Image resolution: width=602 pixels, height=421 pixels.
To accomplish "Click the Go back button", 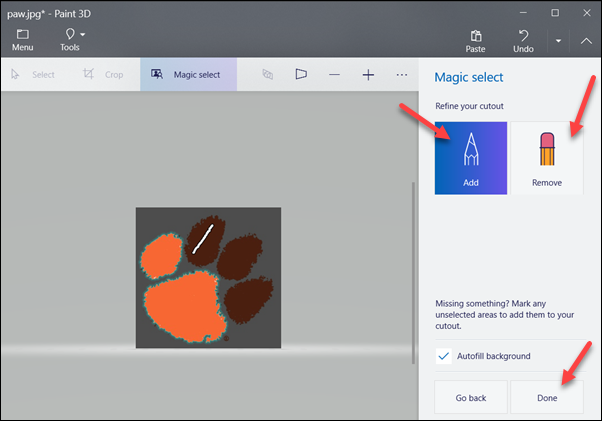I will [471, 398].
